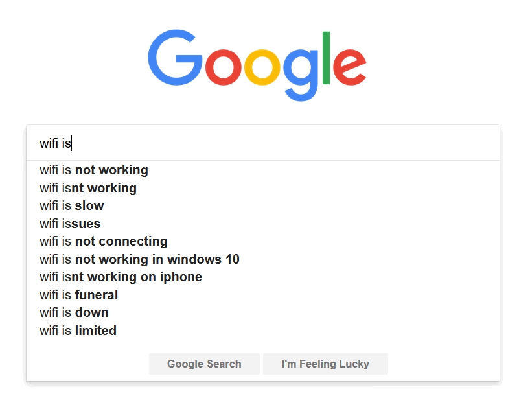Click the green 'l' in Google logo
This screenshot has height=420, width=530.
326,58
